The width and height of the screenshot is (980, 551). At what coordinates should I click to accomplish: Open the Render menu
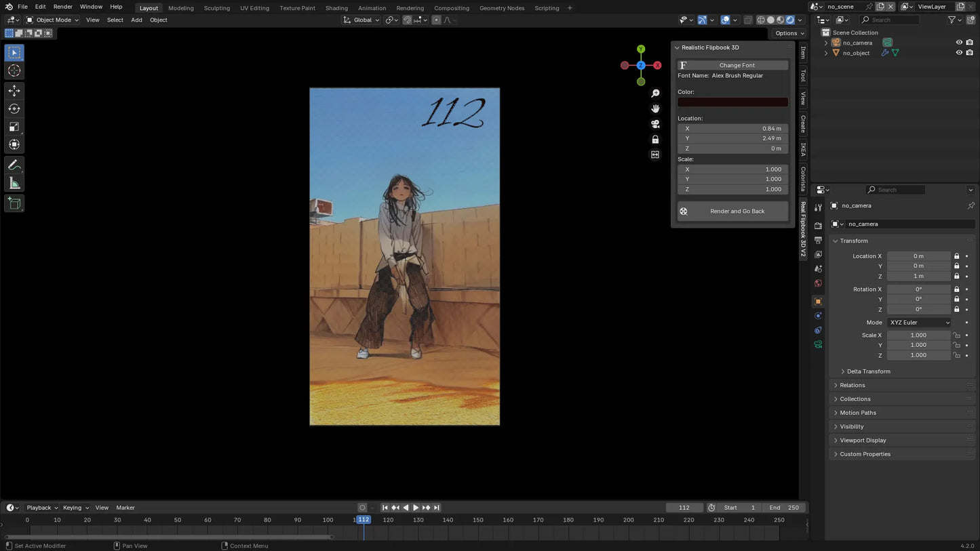click(x=62, y=7)
